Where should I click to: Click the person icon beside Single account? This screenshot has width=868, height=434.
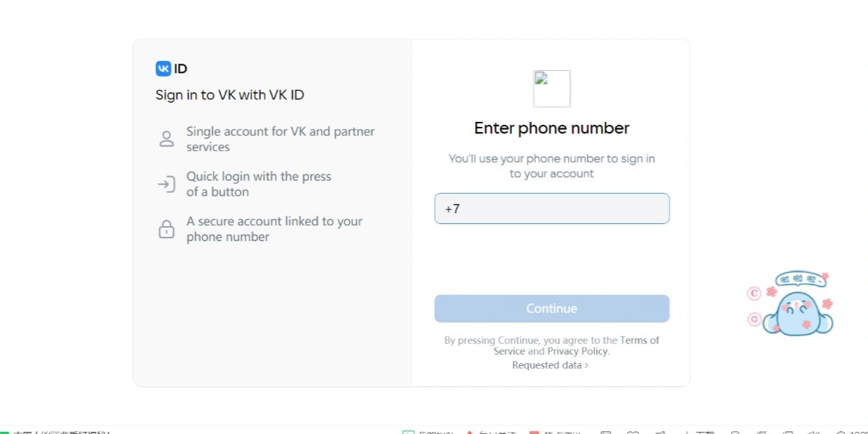[167, 139]
